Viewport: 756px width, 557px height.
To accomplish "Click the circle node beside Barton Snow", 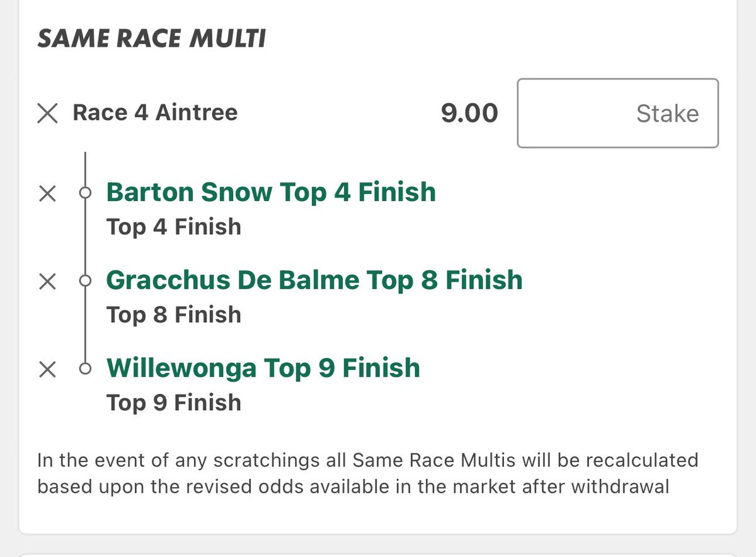I will click(x=86, y=193).
